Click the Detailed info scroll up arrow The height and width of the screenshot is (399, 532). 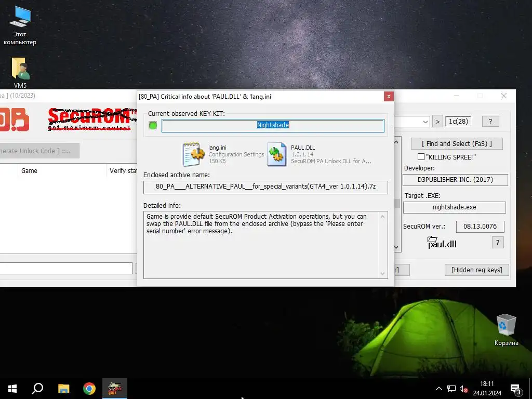click(383, 217)
